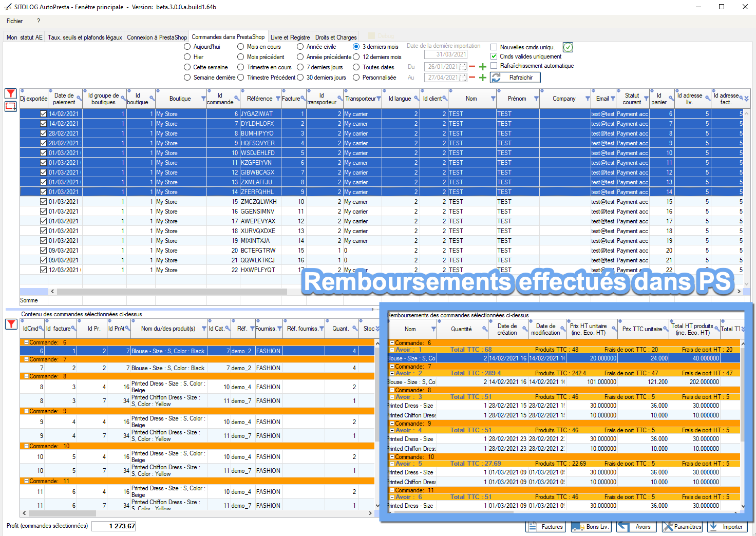Click the orders grid horizontal scrollbar

172,292
